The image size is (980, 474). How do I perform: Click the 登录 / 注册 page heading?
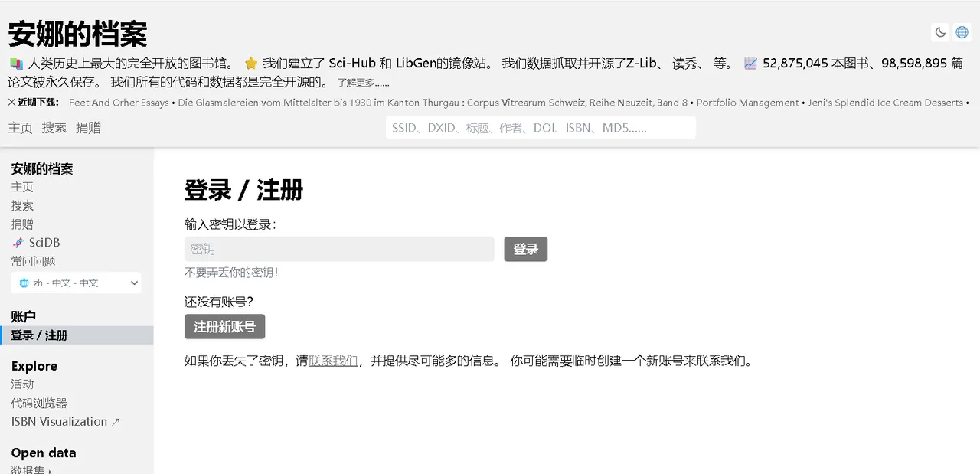244,189
